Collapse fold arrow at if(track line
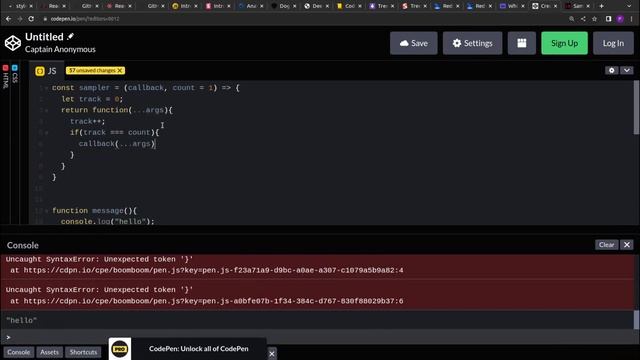 click(47, 133)
